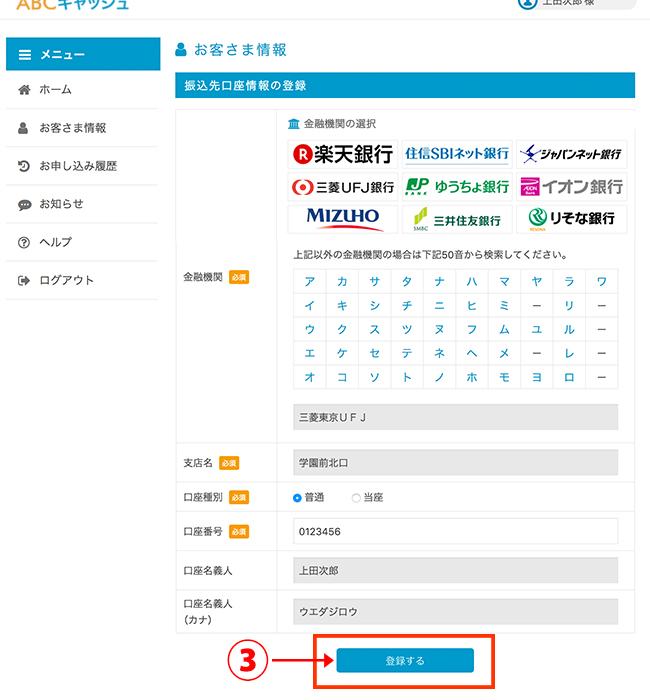Screen dimensions: 650x700
Task: Click the 支店名 field showing 学園前北口
Action: click(x=455, y=463)
